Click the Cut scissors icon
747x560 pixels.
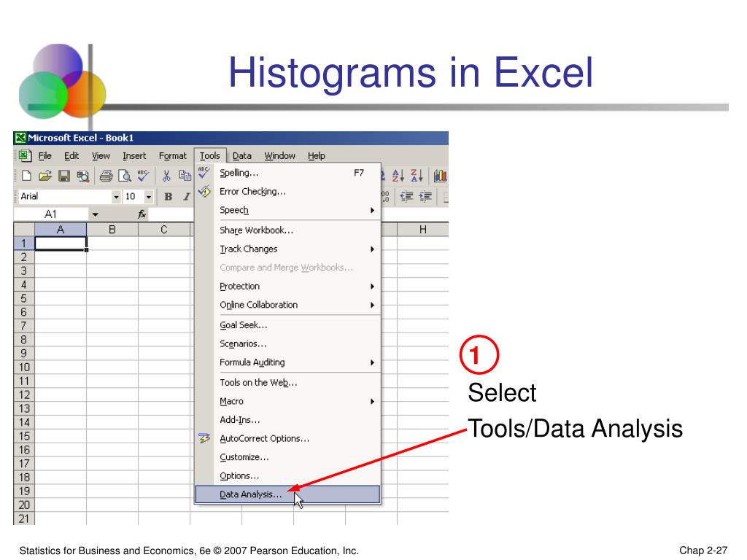(x=166, y=176)
